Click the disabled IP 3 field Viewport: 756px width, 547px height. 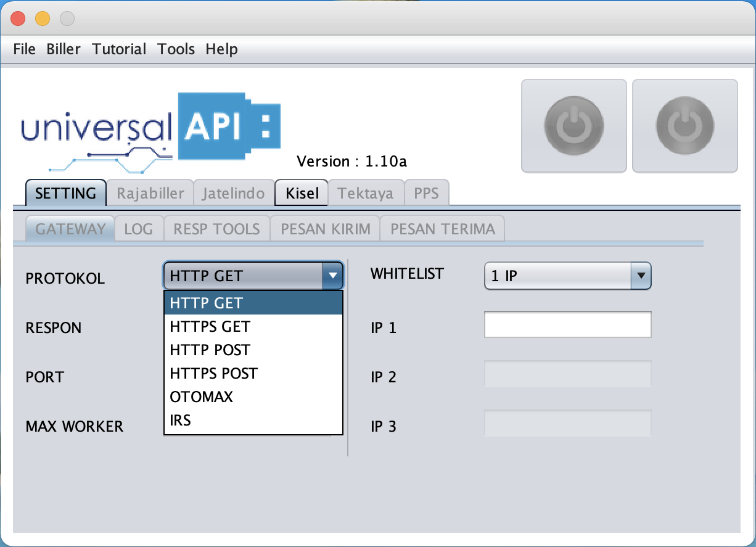pyautogui.click(x=568, y=424)
